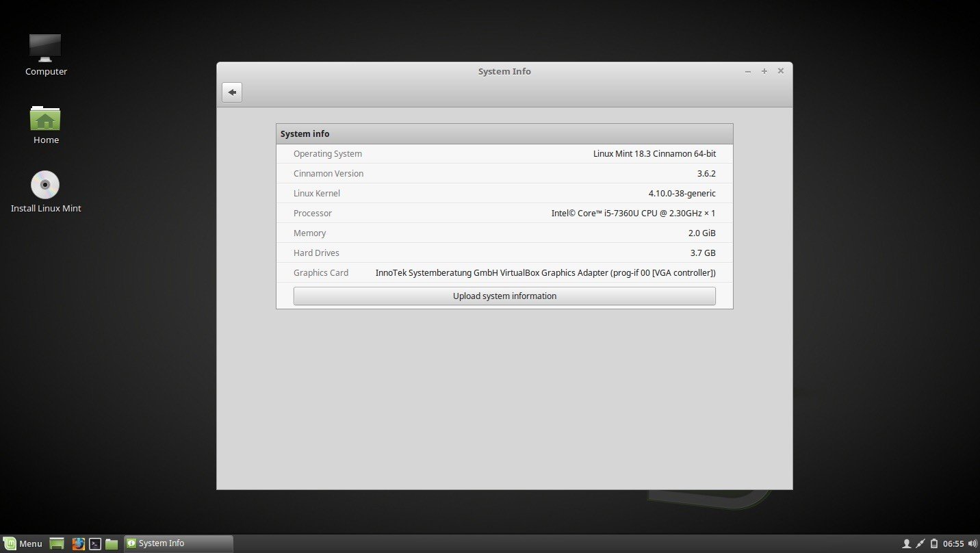Open the Files launcher in the panel
980x553 pixels.
pos(112,543)
